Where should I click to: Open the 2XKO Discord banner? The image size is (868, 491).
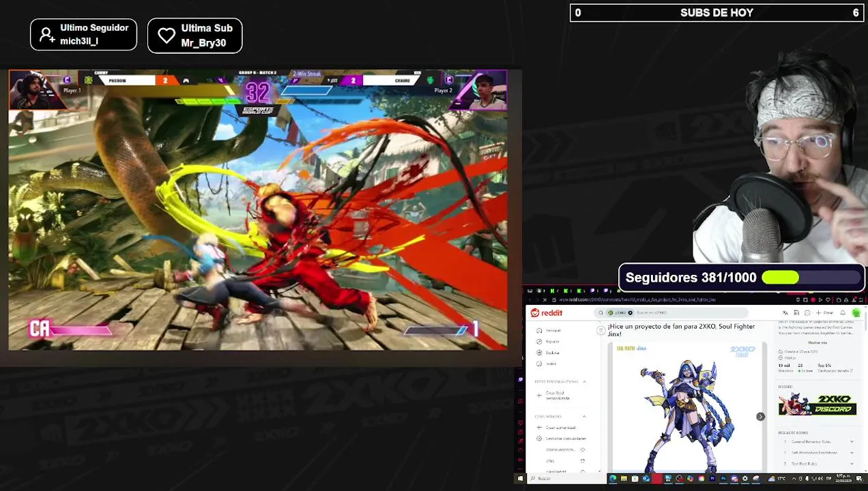click(x=818, y=404)
